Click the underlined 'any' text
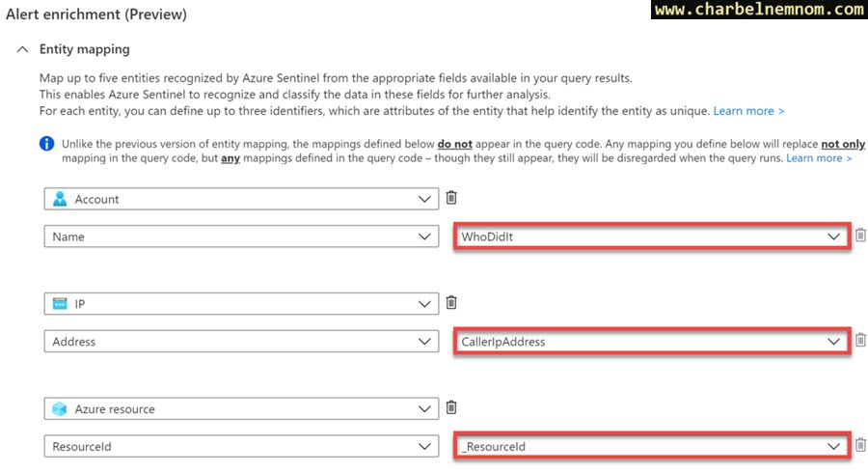Viewport: 868px width, 473px height. [x=231, y=158]
